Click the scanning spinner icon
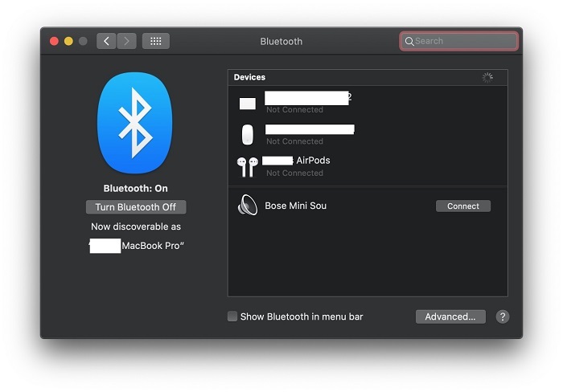Viewport: 563px width, 392px height. pyautogui.click(x=487, y=77)
